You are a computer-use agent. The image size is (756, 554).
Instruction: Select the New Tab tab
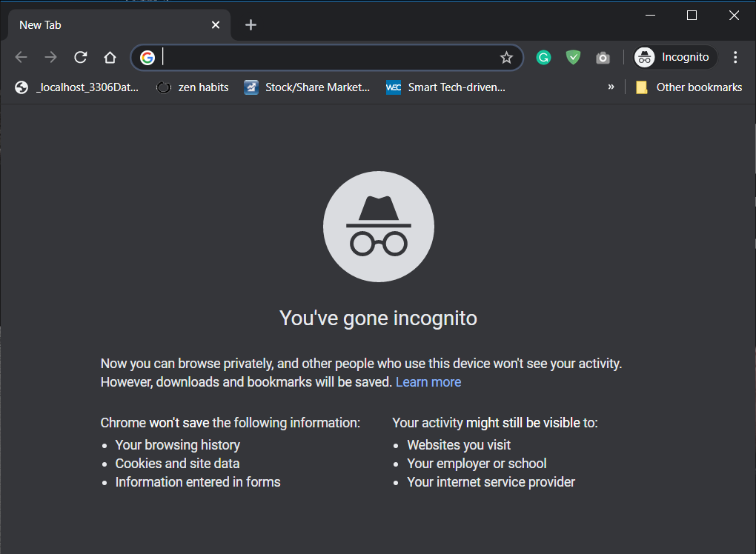(119, 25)
